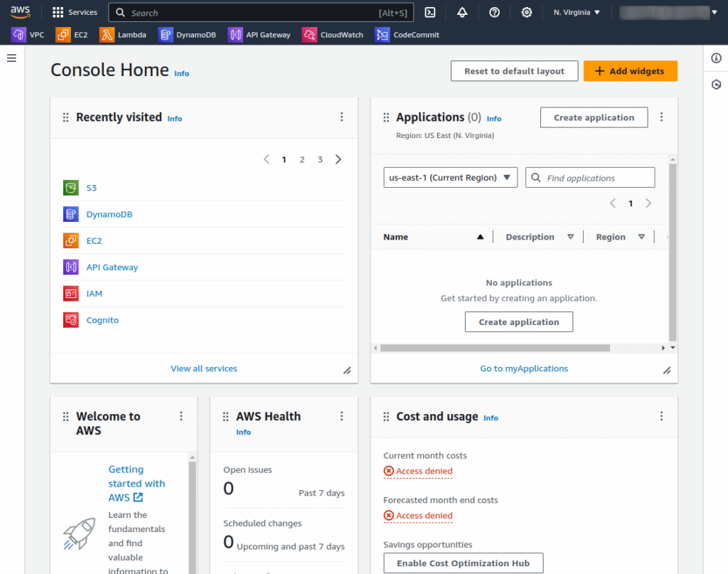This screenshot has width=728, height=574.
Task: Open the Lambda favorite shortcut
Action: (123, 35)
